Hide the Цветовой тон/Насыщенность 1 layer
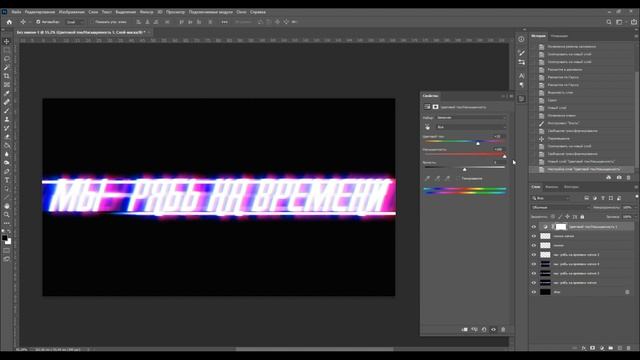640x360 pixels. point(533,227)
